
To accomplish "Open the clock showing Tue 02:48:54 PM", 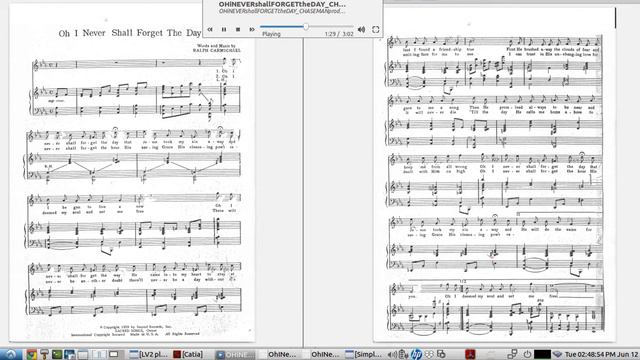I will pyautogui.click(x=601, y=354).
